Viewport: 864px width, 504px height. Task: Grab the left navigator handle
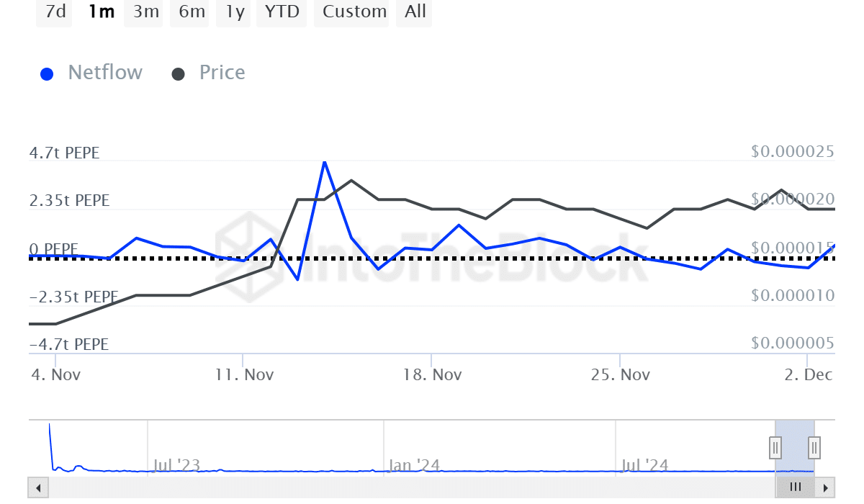coord(775,447)
